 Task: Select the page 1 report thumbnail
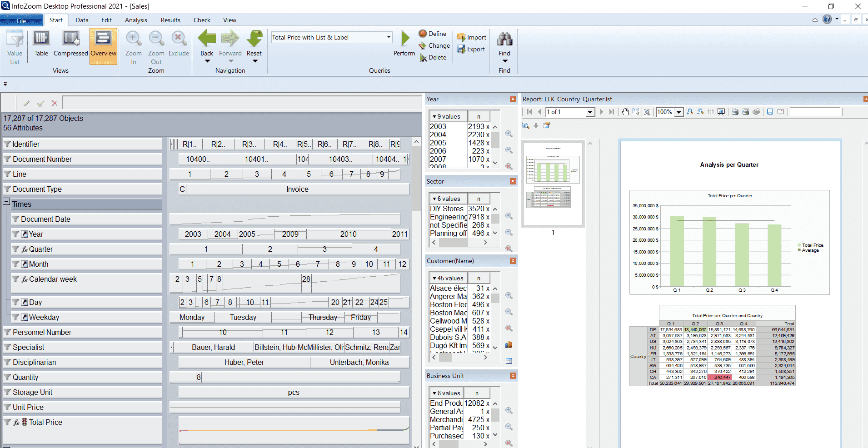point(553,183)
